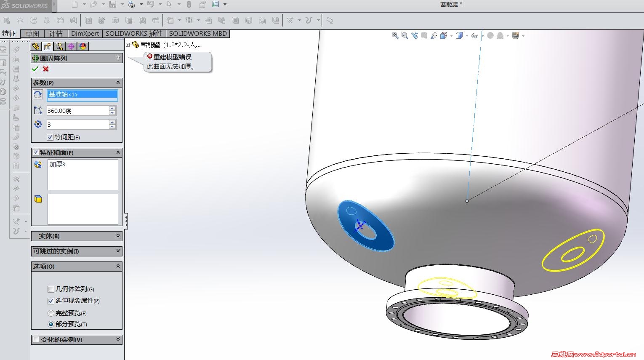Open the Options checklist icon
The width and height of the screenshot is (644, 360).
tap(216, 4)
